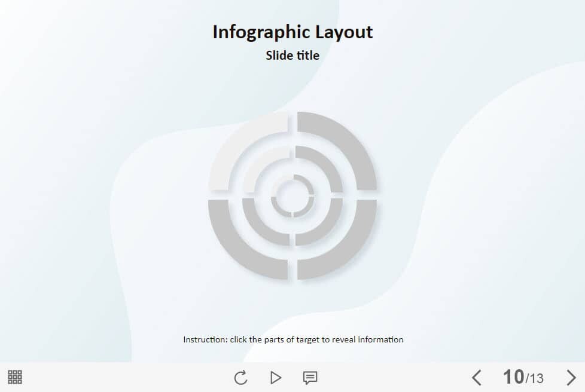Open the slide grid overview icon
This screenshot has height=392, width=585.
[x=15, y=377]
